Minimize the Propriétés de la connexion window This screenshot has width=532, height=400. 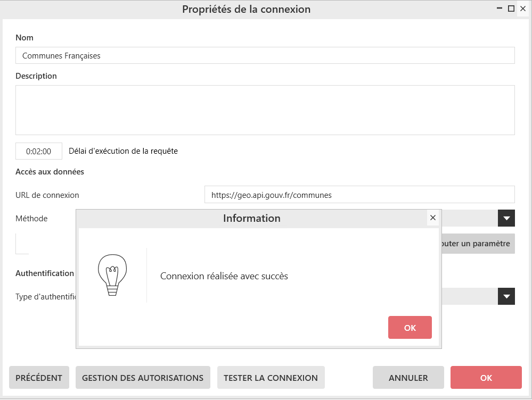(x=500, y=9)
